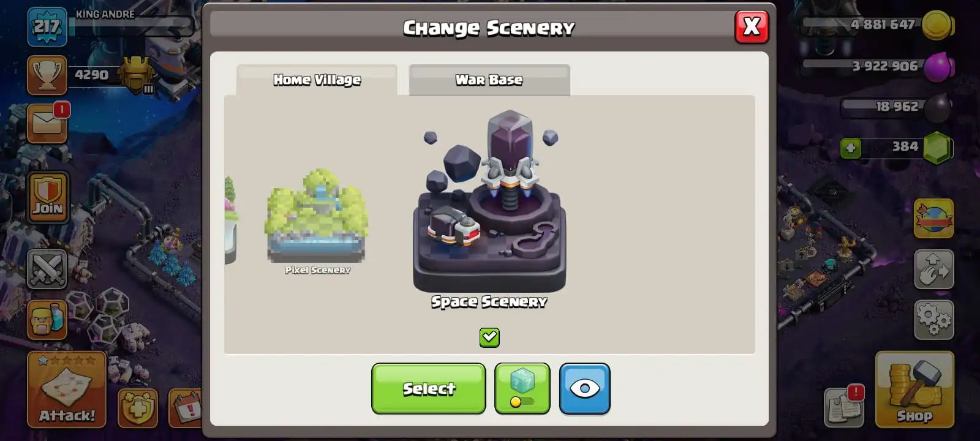The height and width of the screenshot is (441, 980).
Task: Tap the Join clan shield icon
Action: tap(48, 196)
